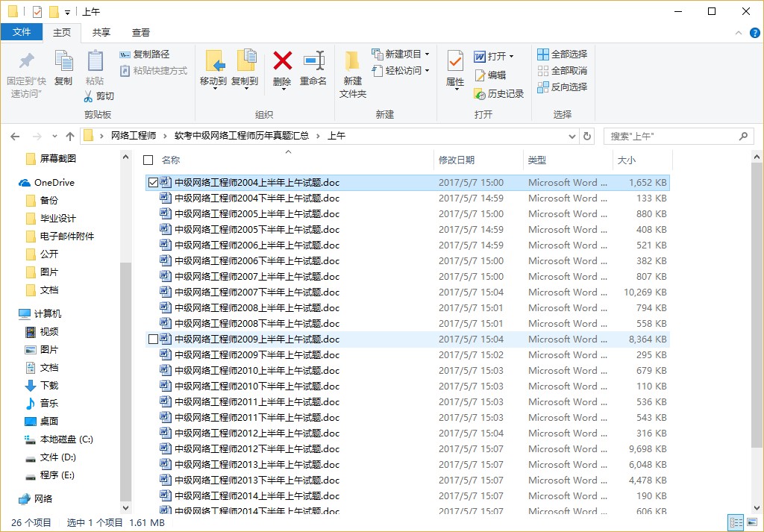The height and width of the screenshot is (532, 764).
Task: Click the Up one level arrow
Action: [x=69, y=137]
